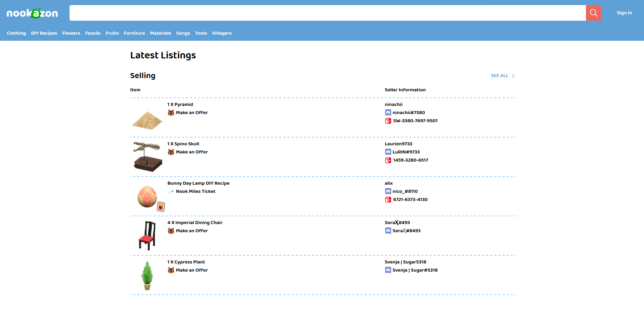Screen dimensions: 644x311
Task: Click the Nook Miles Ticket icon
Action: point(171,191)
